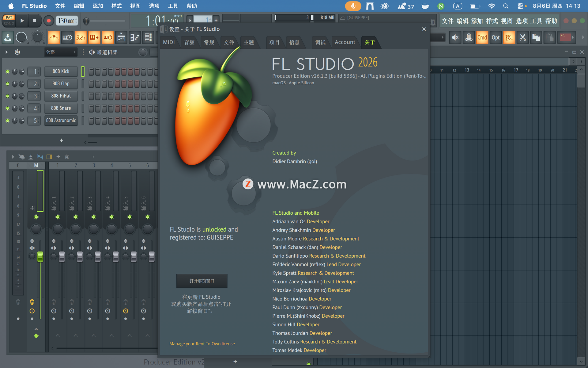Click the tempo 130.000 stepper field

67,21
